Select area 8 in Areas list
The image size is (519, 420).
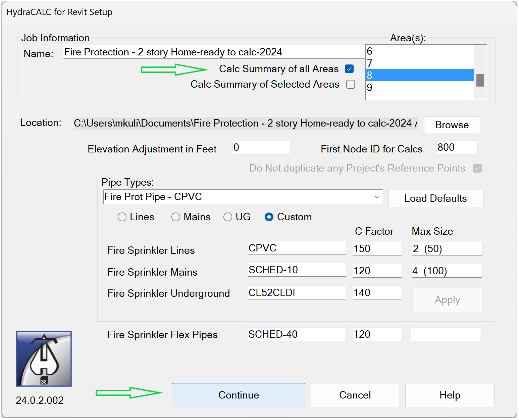coord(420,75)
